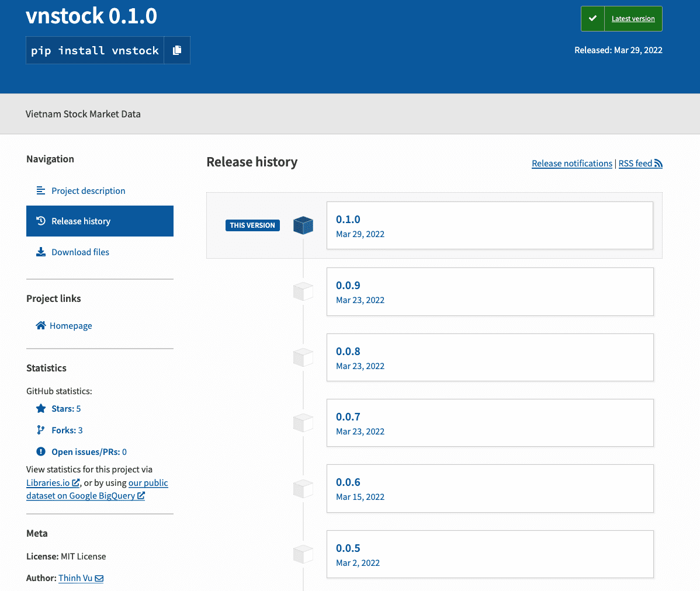Viewport: 700px width, 591px height.
Task: Click the info icon beside Open issues/PRs
Action: 40,451
